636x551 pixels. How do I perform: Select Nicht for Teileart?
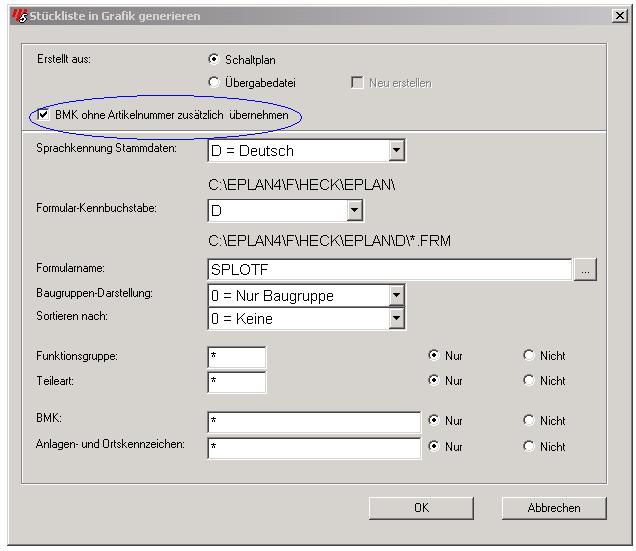pos(529,380)
